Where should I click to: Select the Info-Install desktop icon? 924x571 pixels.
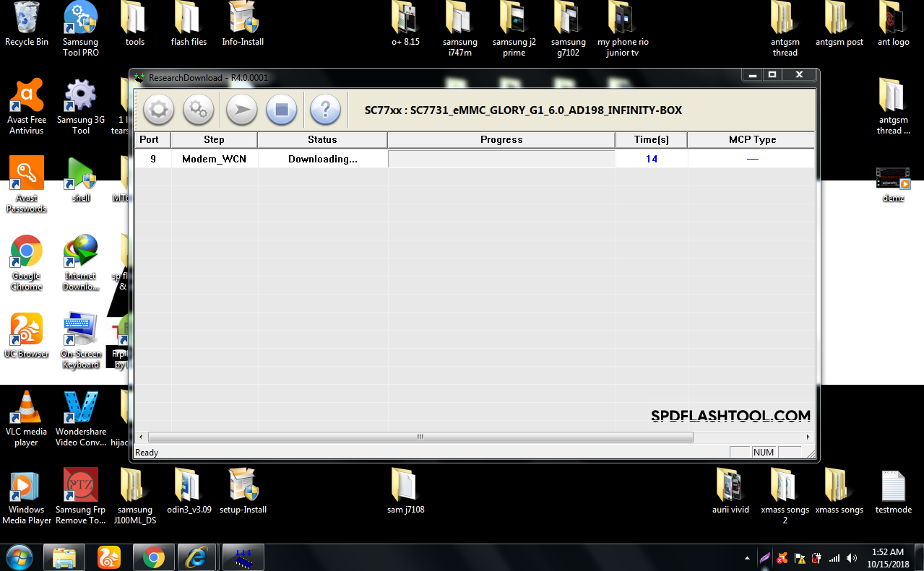[243, 25]
